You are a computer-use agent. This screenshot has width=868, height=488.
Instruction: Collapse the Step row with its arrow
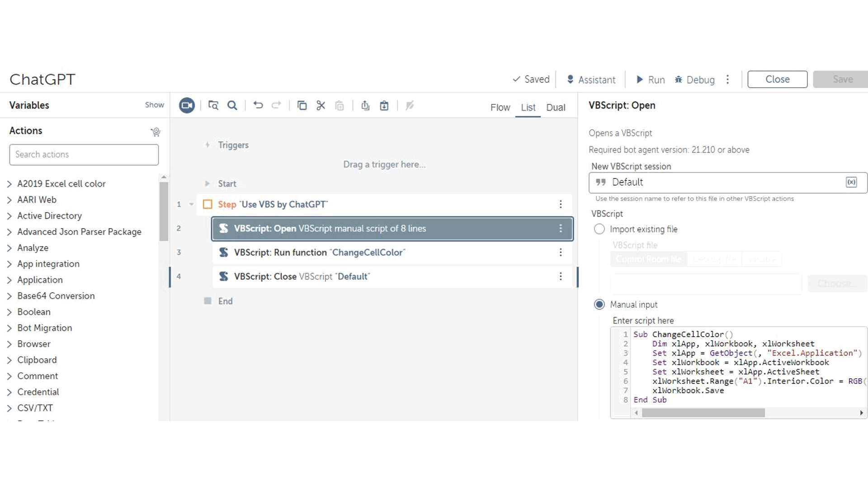pyautogui.click(x=191, y=204)
